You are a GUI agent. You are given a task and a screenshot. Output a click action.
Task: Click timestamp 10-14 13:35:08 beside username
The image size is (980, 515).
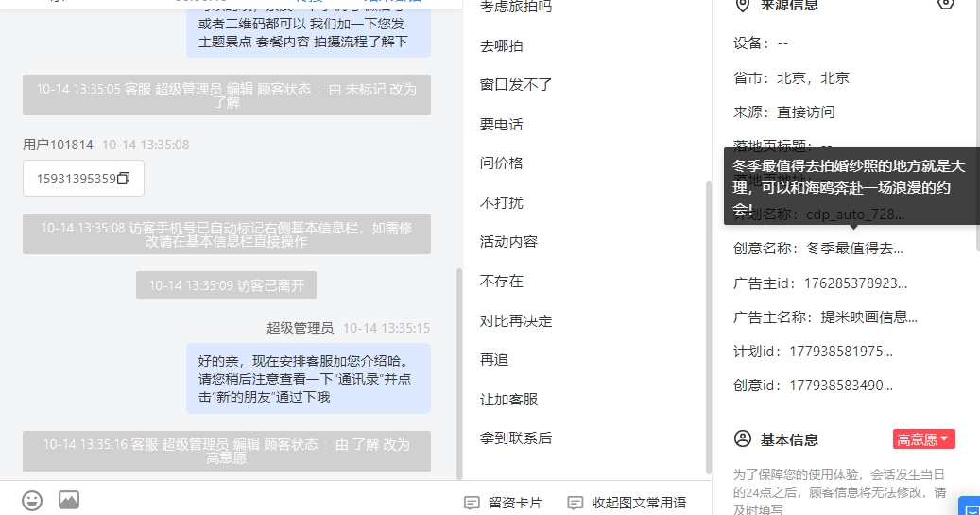click(146, 145)
